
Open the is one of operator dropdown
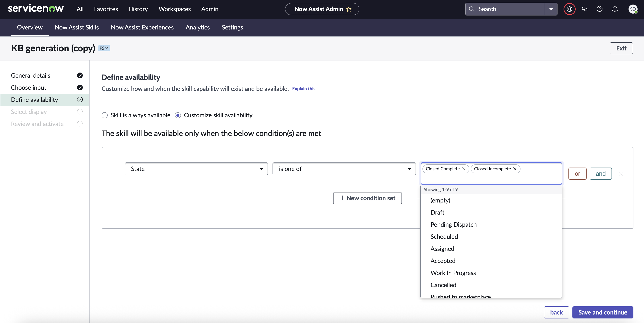pyautogui.click(x=344, y=169)
